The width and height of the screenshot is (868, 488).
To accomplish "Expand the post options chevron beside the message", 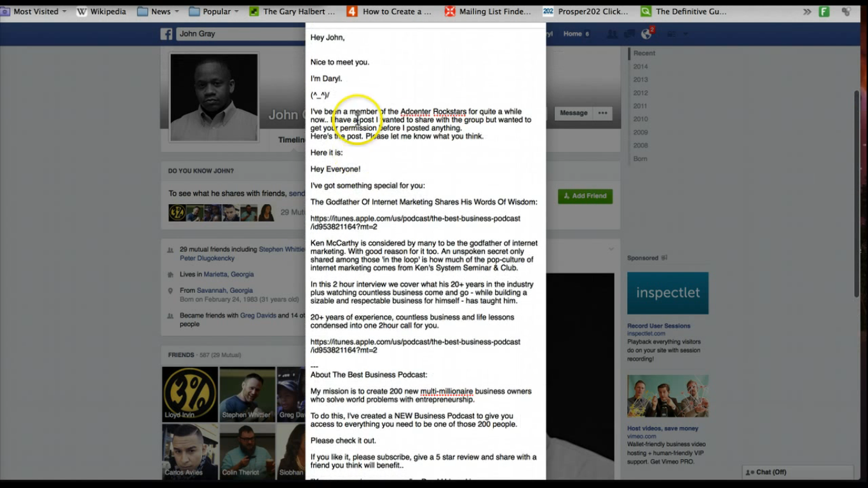I will click(x=612, y=249).
